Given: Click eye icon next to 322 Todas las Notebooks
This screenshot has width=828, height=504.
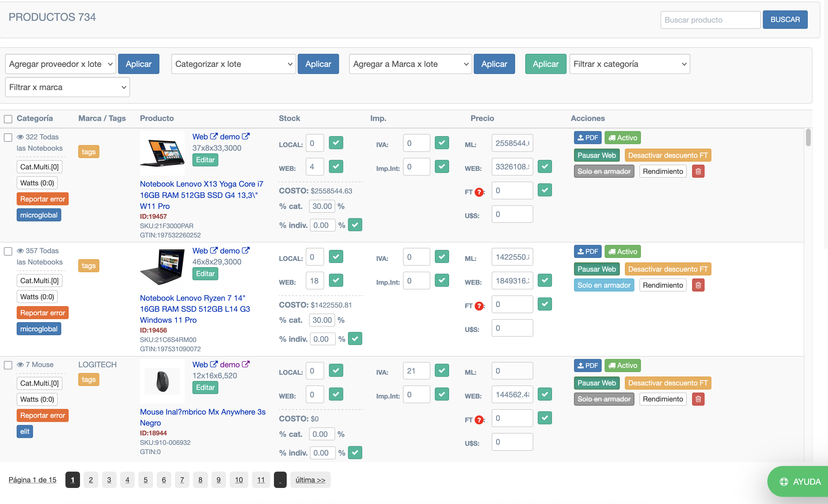Looking at the screenshot, I should pyautogui.click(x=20, y=137).
